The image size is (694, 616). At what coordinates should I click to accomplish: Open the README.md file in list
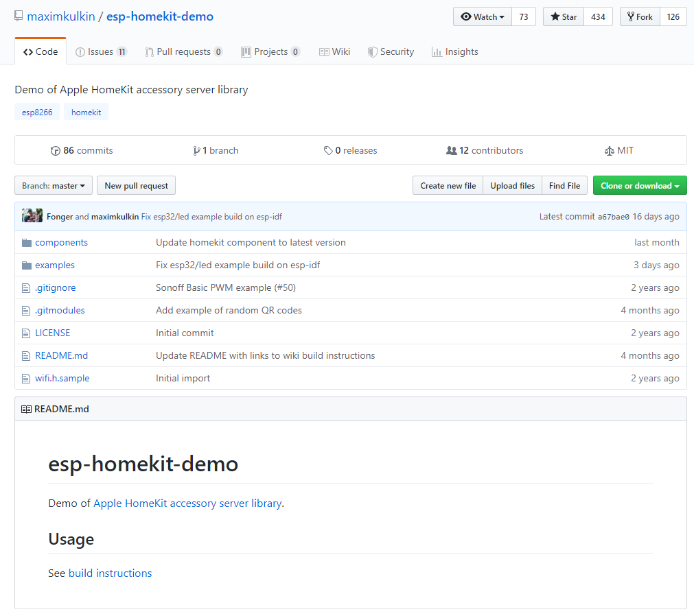(62, 355)
